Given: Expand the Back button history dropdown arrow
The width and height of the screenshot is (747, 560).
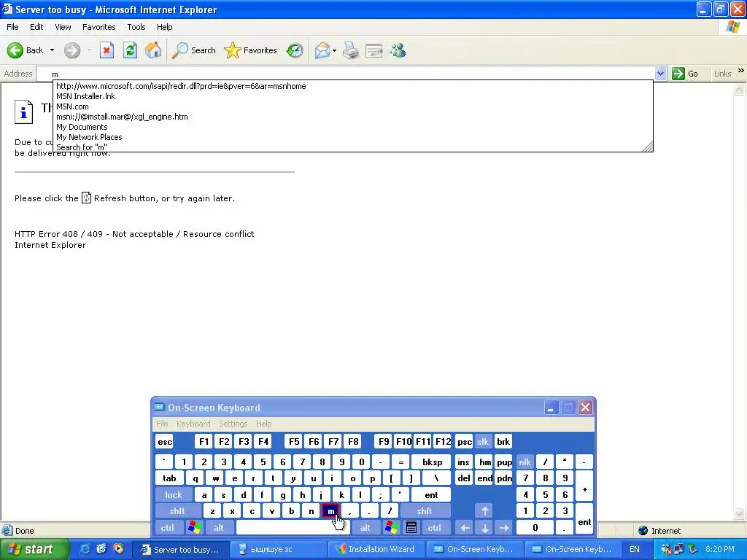Looking at the screenshot, I should (52, 50).
